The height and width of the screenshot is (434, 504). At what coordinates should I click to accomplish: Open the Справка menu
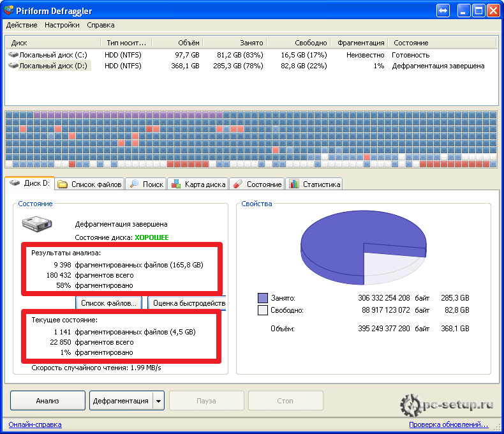pyautogui.click(x=101, y=25)
